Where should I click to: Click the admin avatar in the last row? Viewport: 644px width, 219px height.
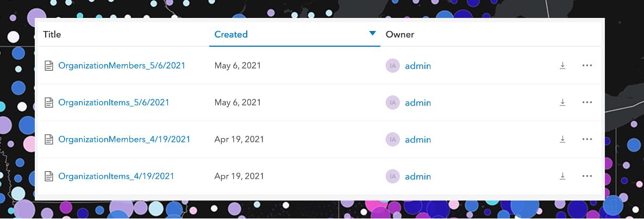coord(392,176)
